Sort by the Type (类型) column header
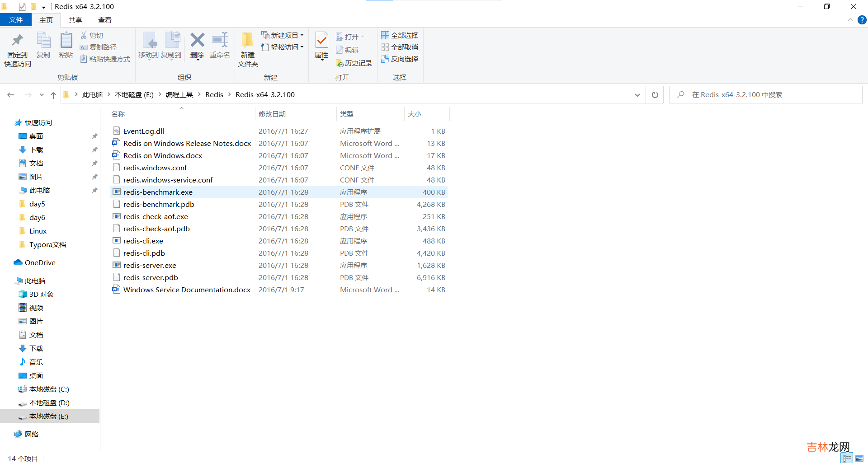This screenshot has height=463, width=868. 370,114
